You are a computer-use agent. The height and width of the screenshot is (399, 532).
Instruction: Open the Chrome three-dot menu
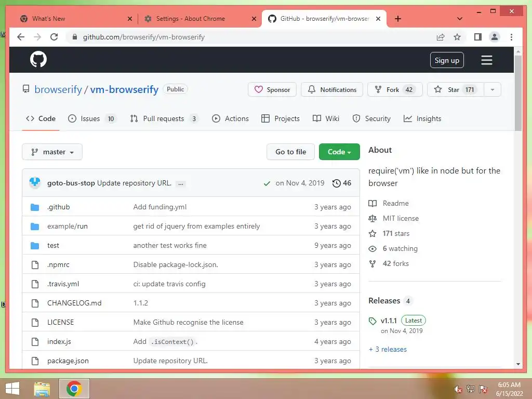tap(511, 37)
